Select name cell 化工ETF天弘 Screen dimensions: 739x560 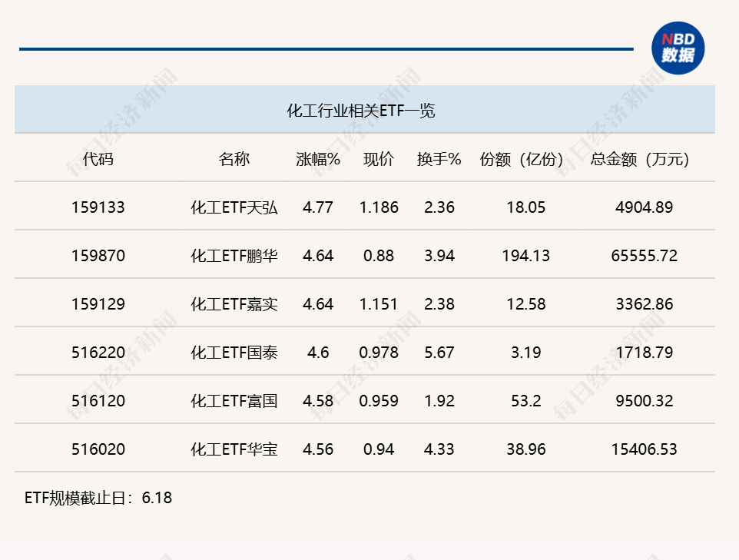point(234,207)
